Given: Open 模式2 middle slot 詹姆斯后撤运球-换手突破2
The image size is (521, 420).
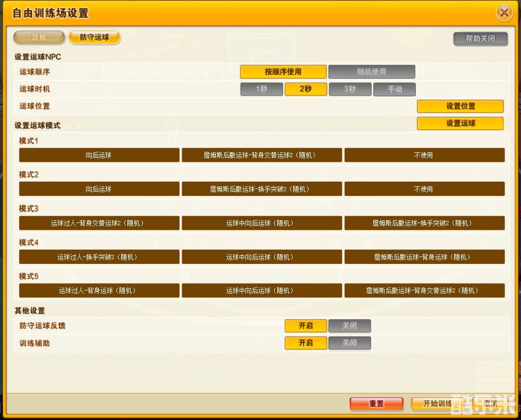Looking at the screenshot, I should [261, 189].
